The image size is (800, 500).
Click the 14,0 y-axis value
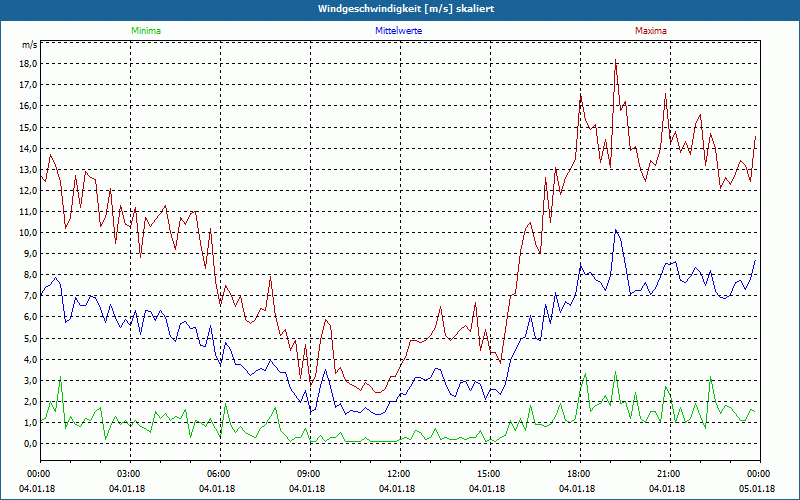pos(29,148)
